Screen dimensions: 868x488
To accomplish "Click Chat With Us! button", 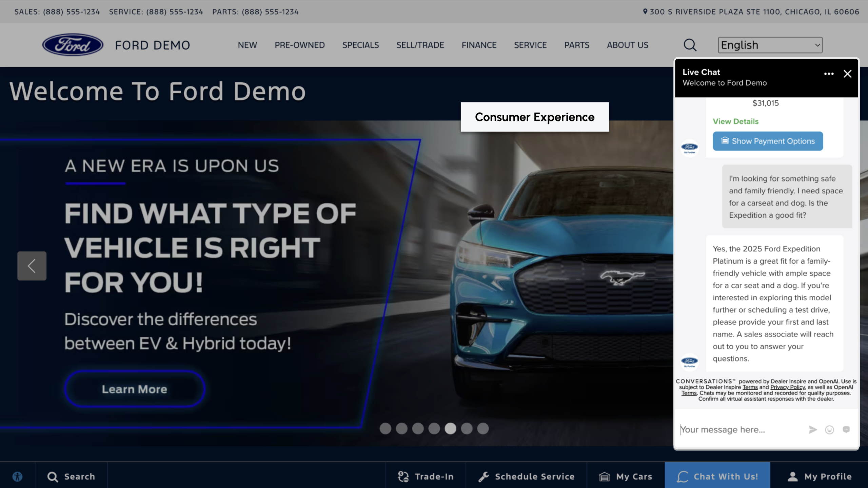I will (x=717, y=475).
